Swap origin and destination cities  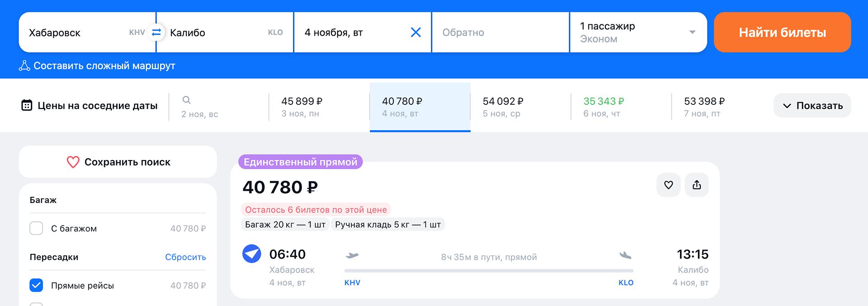pyautogui.click(x=156, y=33)
